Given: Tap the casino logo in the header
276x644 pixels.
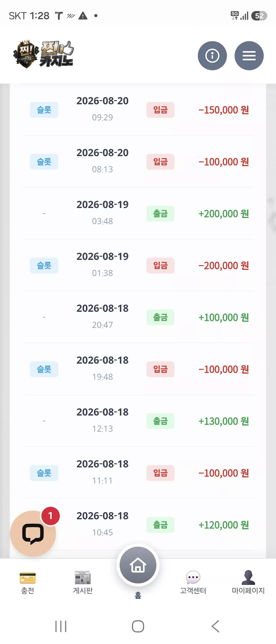Looking at the screenshot, I should tap(43, 54).
